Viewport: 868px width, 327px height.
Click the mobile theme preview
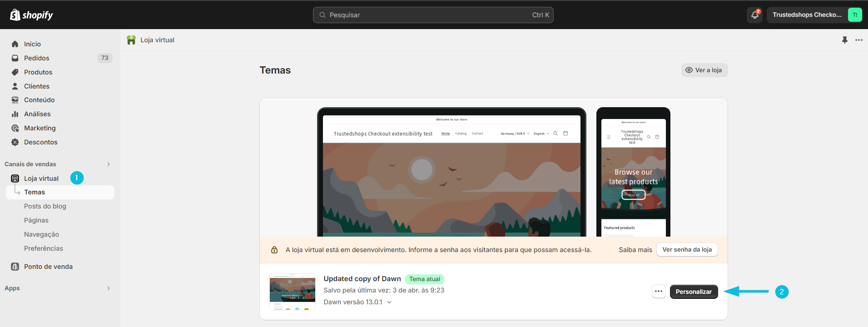633,172
